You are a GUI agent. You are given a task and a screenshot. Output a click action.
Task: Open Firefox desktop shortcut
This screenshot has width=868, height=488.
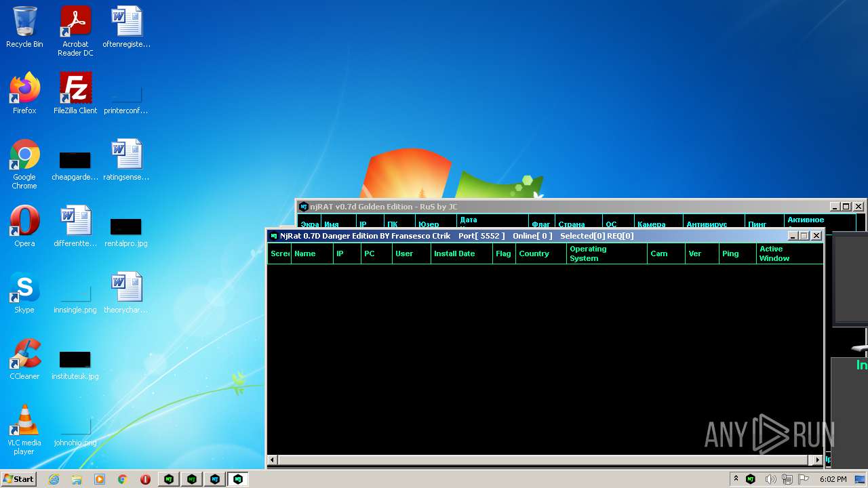click(24, 94)
